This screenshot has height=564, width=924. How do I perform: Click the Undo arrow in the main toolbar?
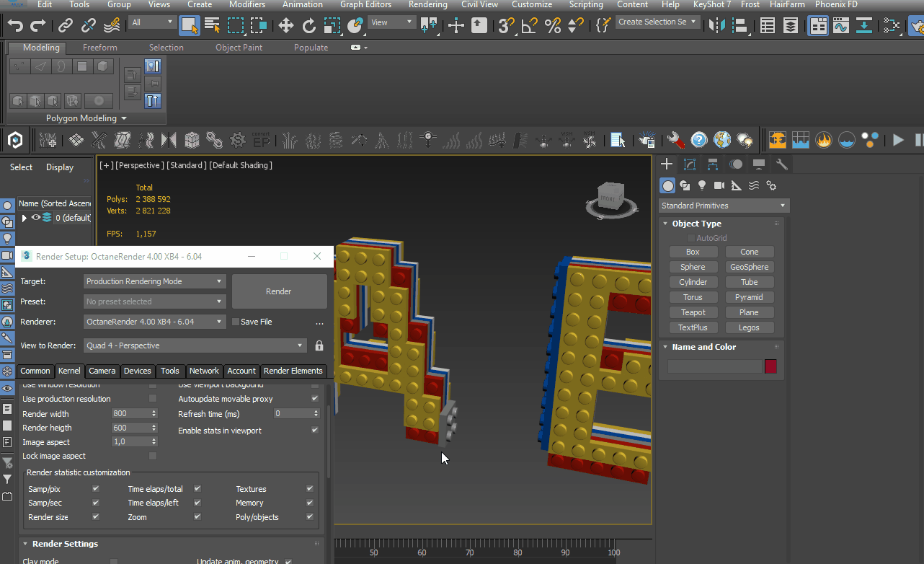click(x=15, y=26)
